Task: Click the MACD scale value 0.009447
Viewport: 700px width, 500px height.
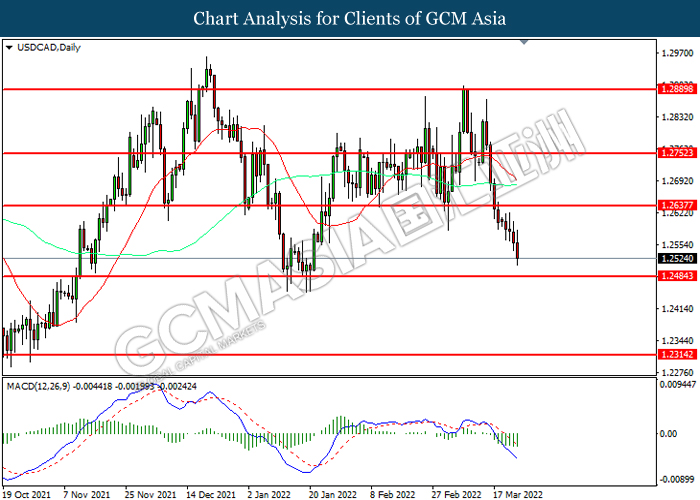Action: (678, 384)
